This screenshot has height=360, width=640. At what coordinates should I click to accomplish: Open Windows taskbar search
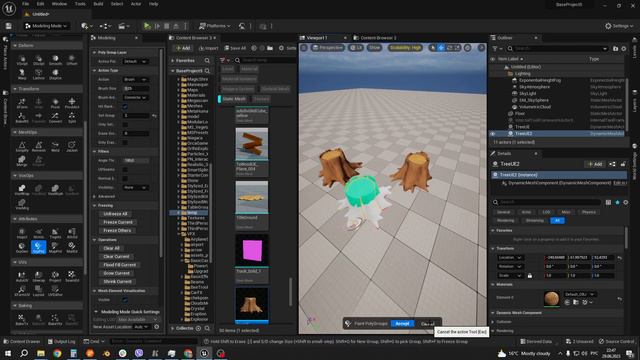tap(24, 353)
